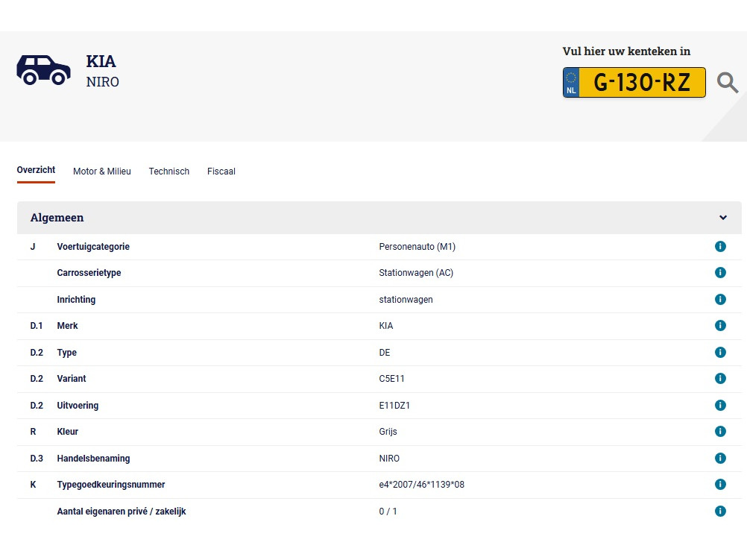Collapse the Algemeen section chevron

[x=722, y=217]
